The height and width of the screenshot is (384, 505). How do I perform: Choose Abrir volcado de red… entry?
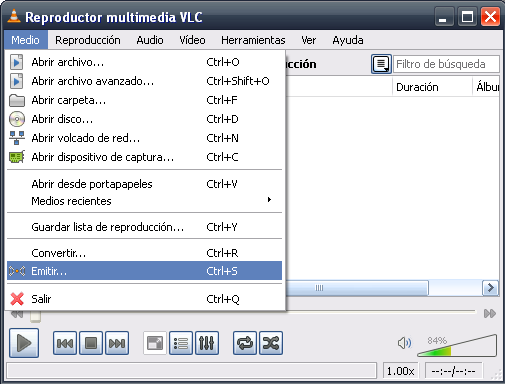(x=145, y=138)
